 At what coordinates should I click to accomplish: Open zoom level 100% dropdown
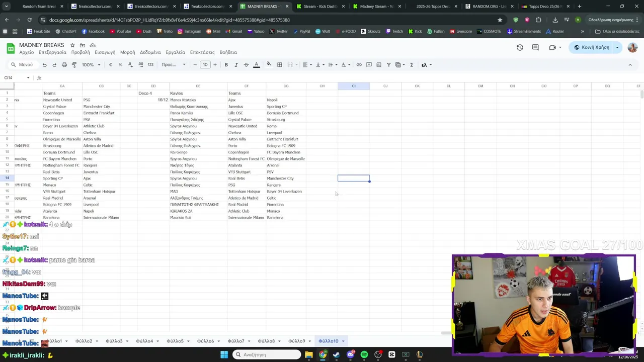pyautogui.click(x=92, y=65)
